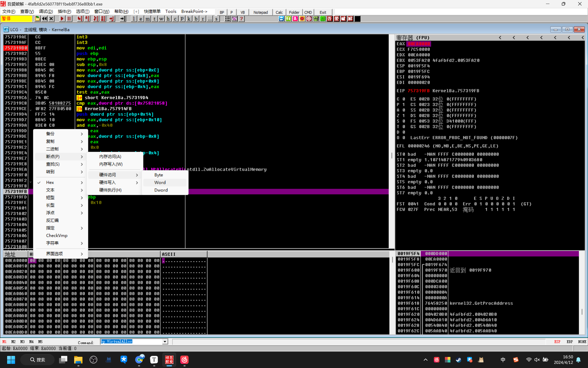This screenshot has width=588, height=368.
Task: Click the Windows Start button
Action: click(11, 359)
